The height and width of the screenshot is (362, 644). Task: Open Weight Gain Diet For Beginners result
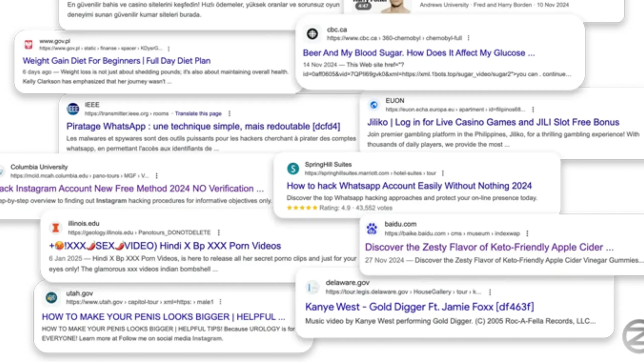116,61
